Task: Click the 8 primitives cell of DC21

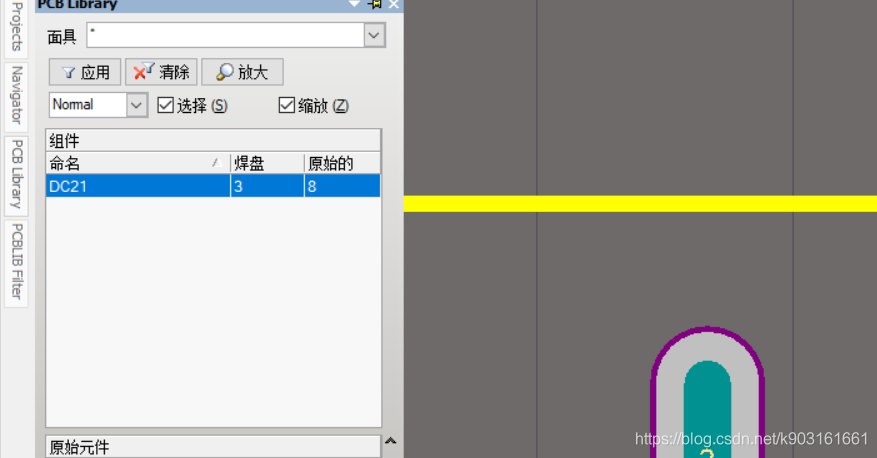Action: pos(342,186)
